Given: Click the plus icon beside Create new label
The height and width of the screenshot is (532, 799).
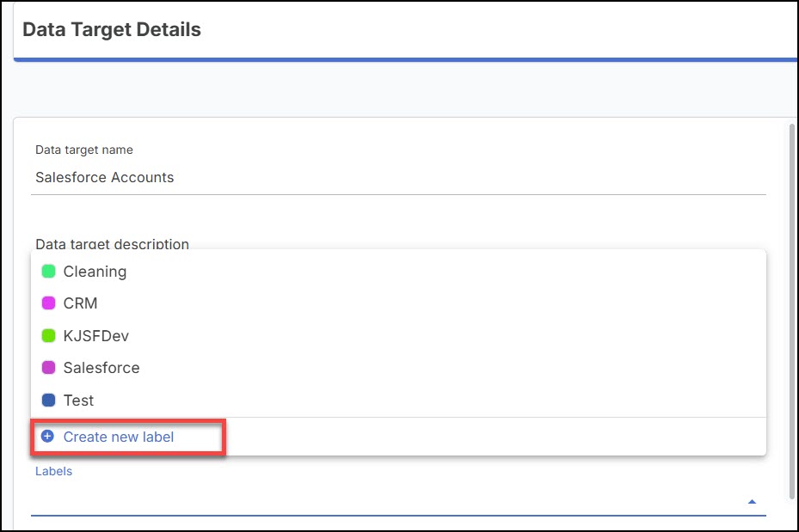Looking at the screenshot, I should coord(47,437).
